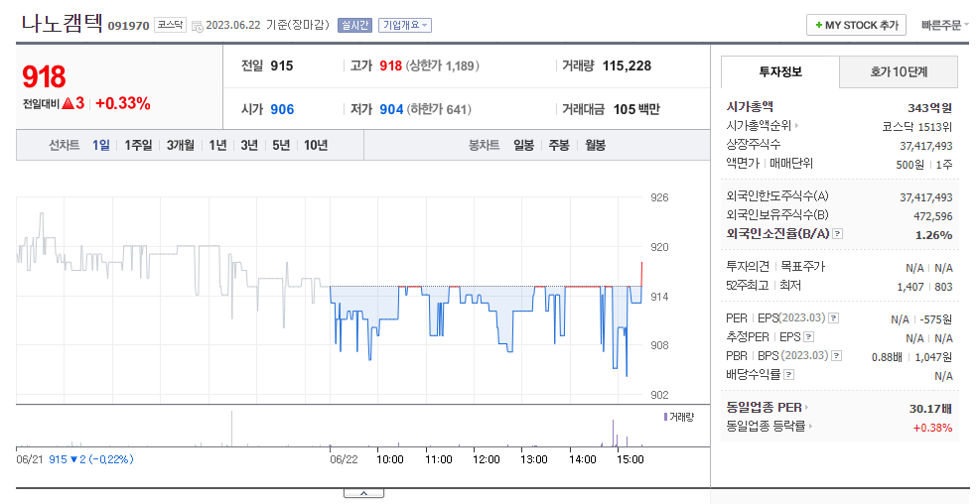The width and height of the screenshot is (980, 504).
Task: Select the 5년 line chart period
Action: tap(281, 145)
